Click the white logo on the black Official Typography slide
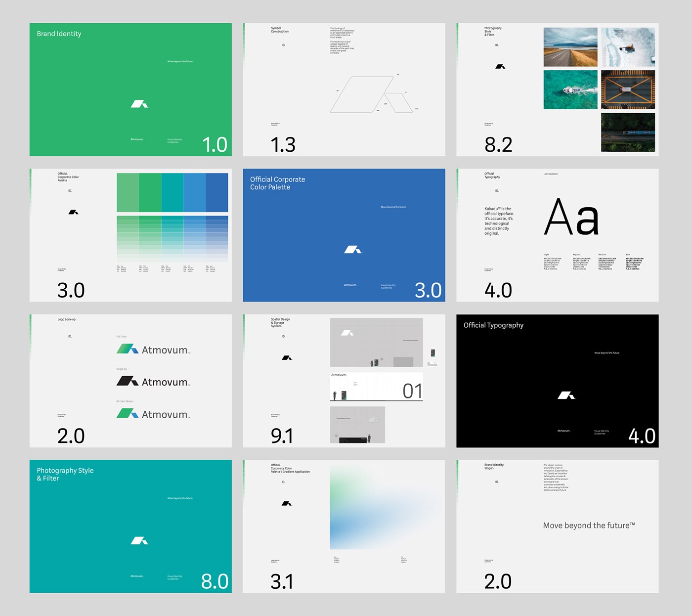Image resolution: width=692 pixels, height=616 pixels. [566, 395]
